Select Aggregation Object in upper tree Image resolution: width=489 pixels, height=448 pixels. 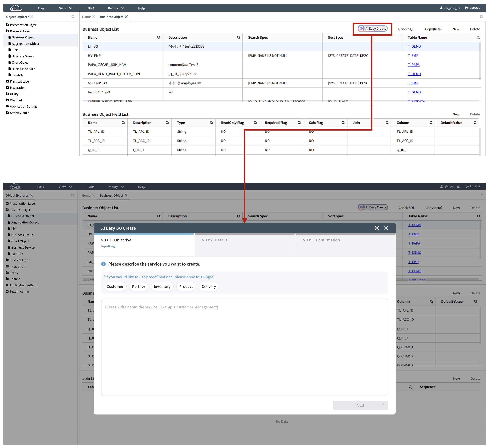pyautogui.click(x=25, y=44)
